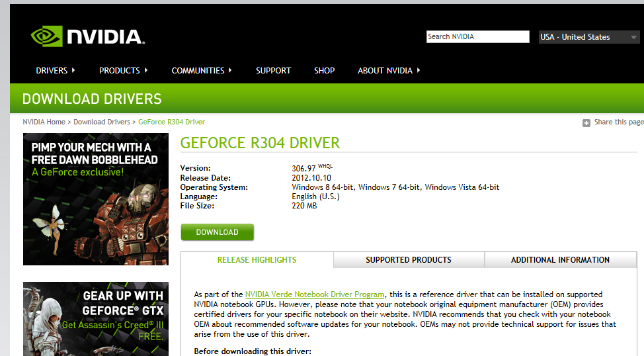Click the Share this page plus icon
This screenshot has width=644, height=356.
coord(586,122)
